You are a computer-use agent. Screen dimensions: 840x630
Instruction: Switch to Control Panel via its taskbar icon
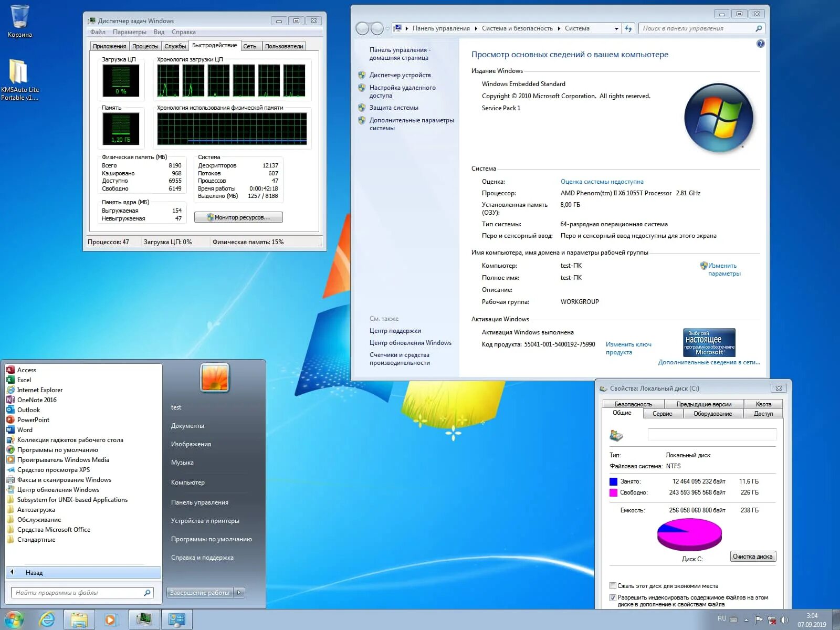click(176, 619)
